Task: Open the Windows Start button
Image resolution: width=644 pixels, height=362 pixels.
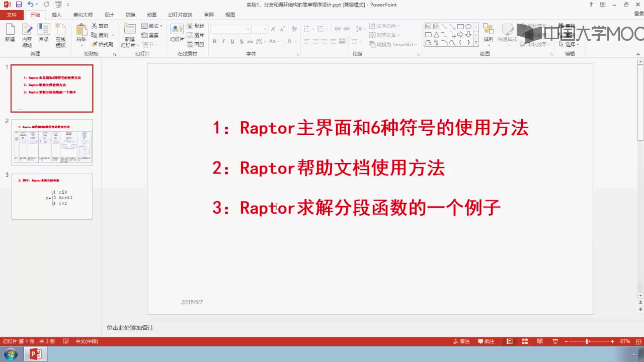Action: (10, 354)
